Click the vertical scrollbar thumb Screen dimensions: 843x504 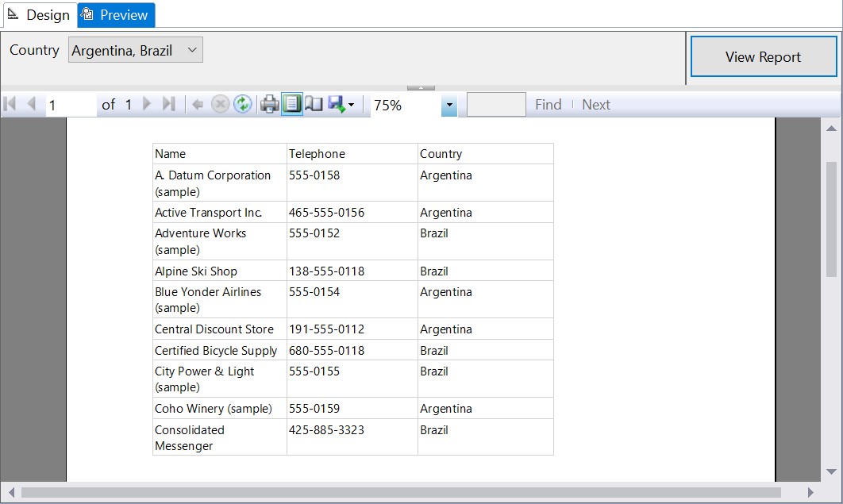coord(831,219)
